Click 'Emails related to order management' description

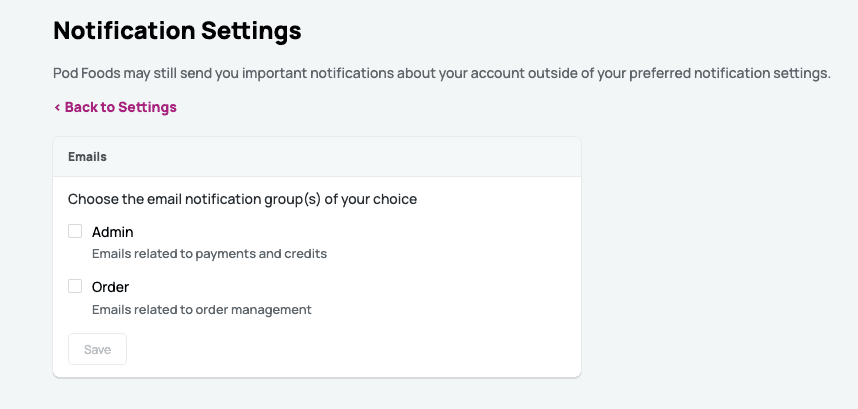tap(201, 310)
